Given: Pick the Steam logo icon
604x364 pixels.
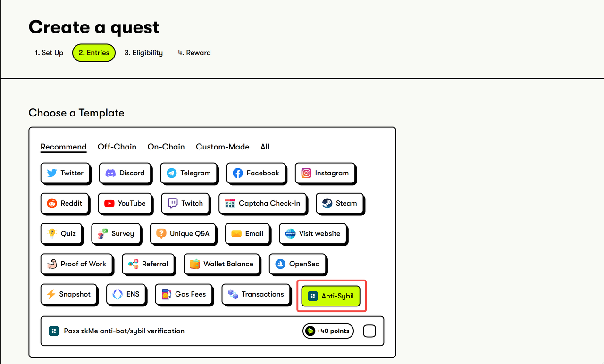Looking at the screenshot, I should tap(327, 203).
